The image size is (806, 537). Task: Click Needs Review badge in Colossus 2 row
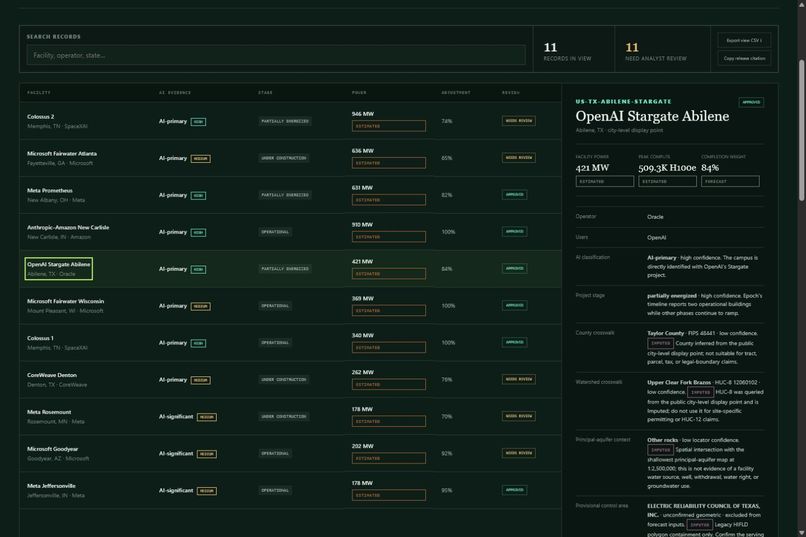point(519,121)
